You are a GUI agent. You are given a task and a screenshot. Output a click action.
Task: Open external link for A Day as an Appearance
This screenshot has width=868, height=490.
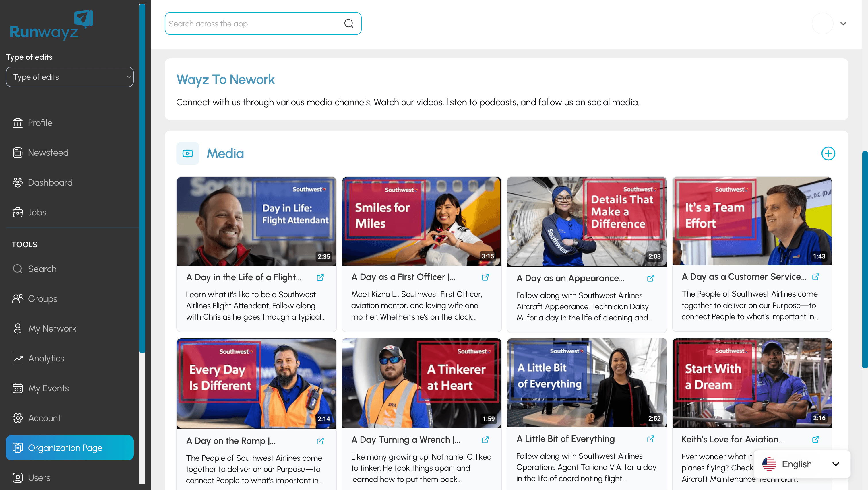(651, 278)
